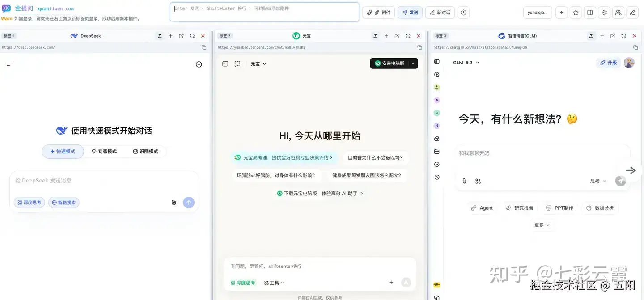Image resolution: width=644 pixels, height=300 pixels.
Task: Open Yuanbao 工具 dropdown
Action: click(274, 283)
